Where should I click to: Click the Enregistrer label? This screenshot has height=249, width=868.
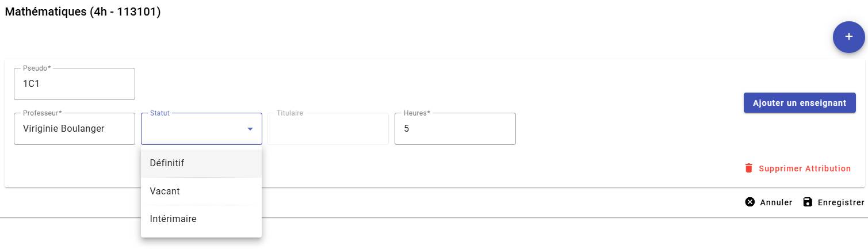[x=840, y=202]
